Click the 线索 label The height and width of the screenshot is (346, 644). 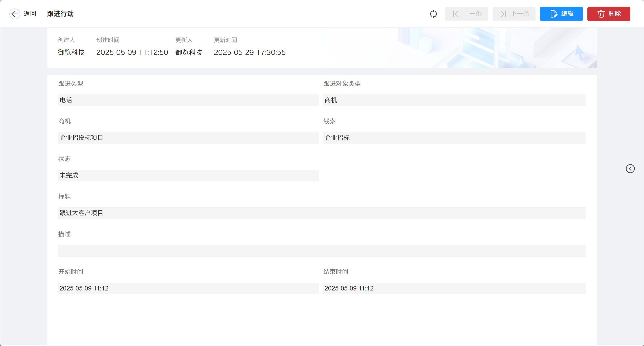(329, 121)
